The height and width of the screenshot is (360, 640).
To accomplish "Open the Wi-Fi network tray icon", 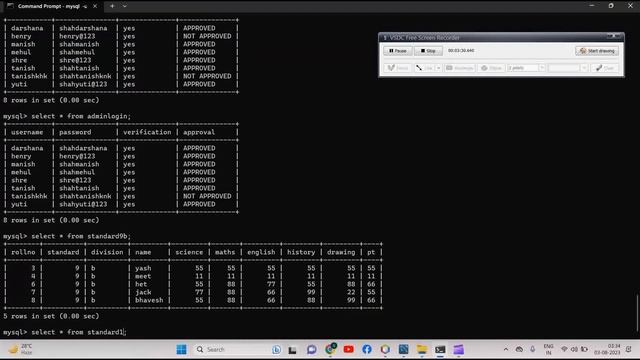I will click(x=564, y=349).
